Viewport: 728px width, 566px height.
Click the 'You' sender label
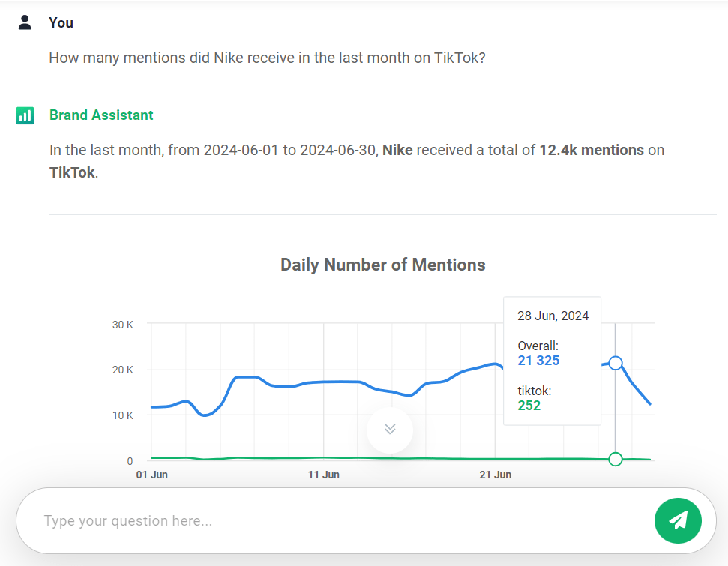tap(61, 22)
